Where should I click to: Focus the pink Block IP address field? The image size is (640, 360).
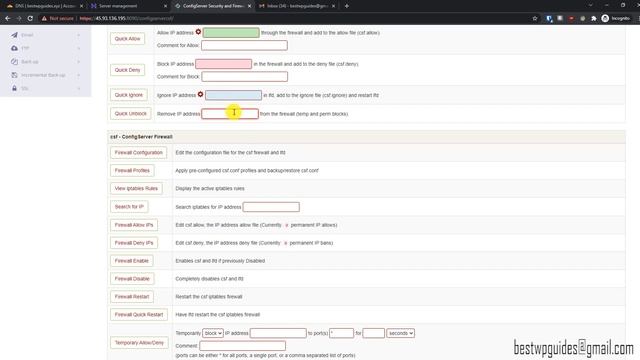224,64
